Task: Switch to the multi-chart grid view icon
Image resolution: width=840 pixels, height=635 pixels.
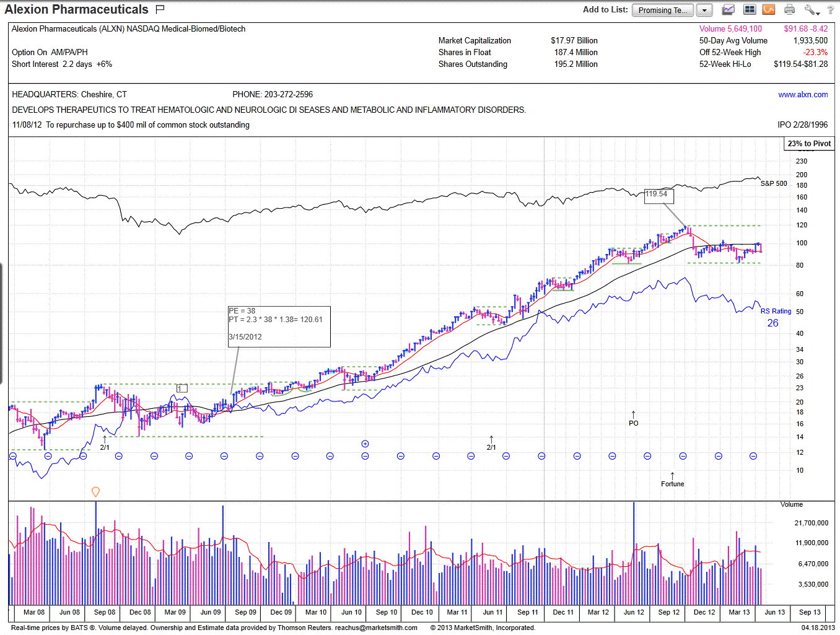Action: click(749, 9)
